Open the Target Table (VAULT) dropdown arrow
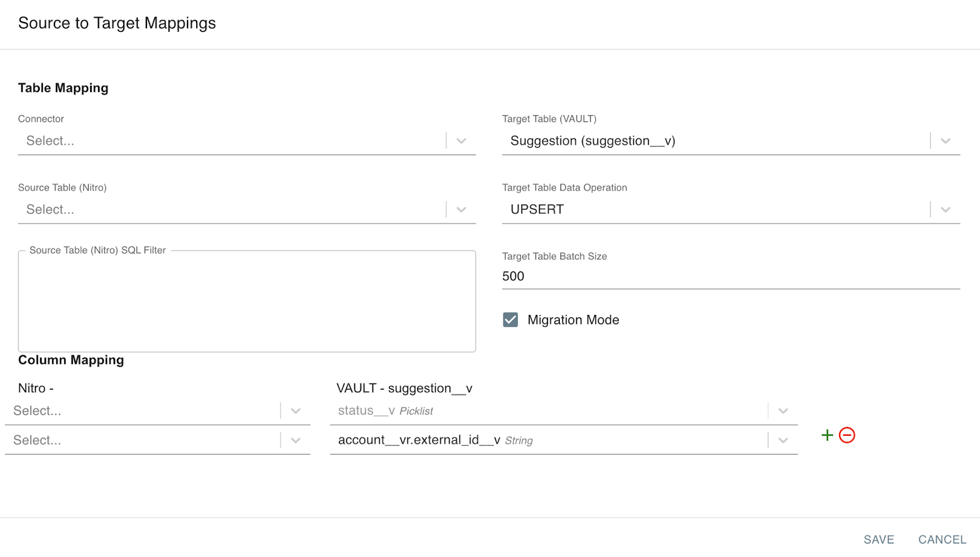The height and width of the screenshot is (557, 980). (x=945, y=141)
